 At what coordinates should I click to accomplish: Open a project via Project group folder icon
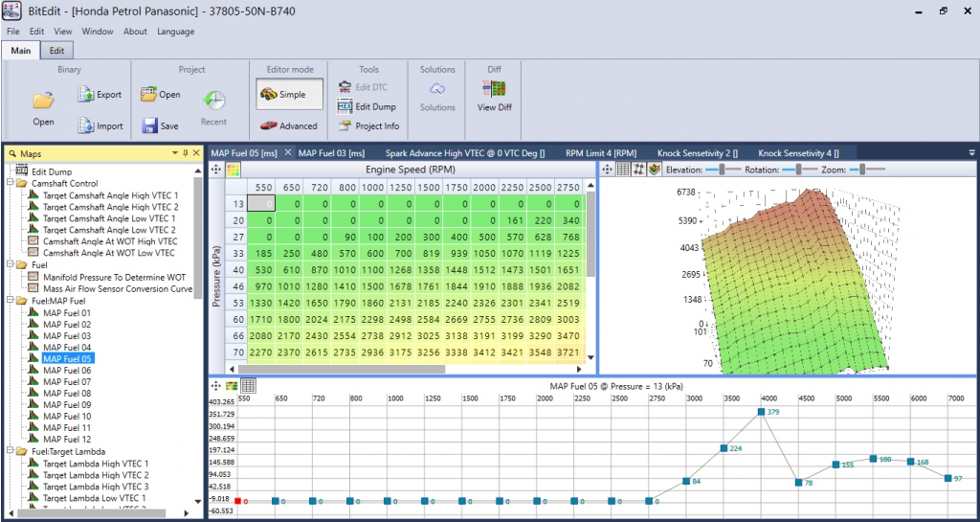pos(148,95)
